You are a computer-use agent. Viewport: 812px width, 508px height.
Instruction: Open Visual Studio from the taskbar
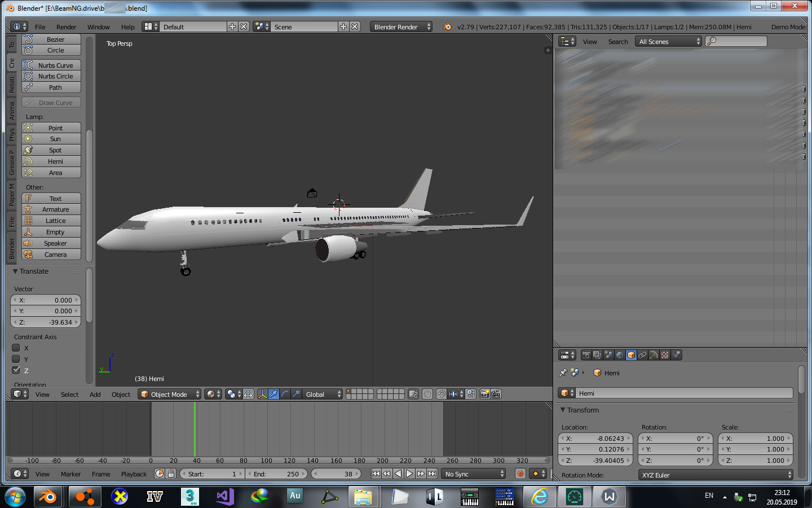tap(225, 497)
